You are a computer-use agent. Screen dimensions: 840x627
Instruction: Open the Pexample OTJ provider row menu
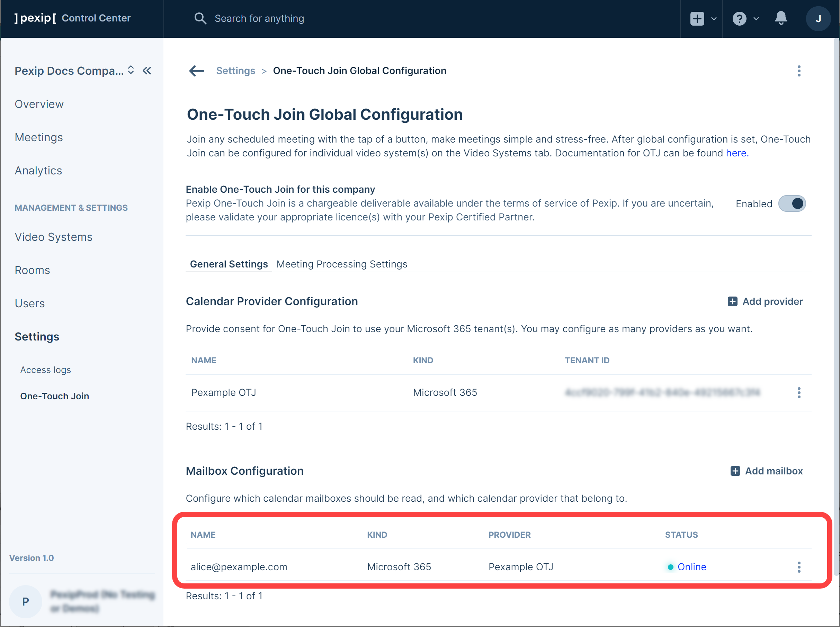point(798,393)
